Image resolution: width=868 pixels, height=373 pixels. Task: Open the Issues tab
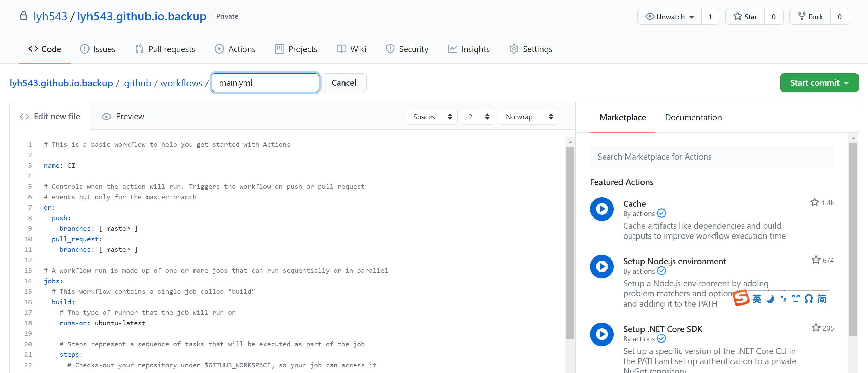tap(98, 49)
